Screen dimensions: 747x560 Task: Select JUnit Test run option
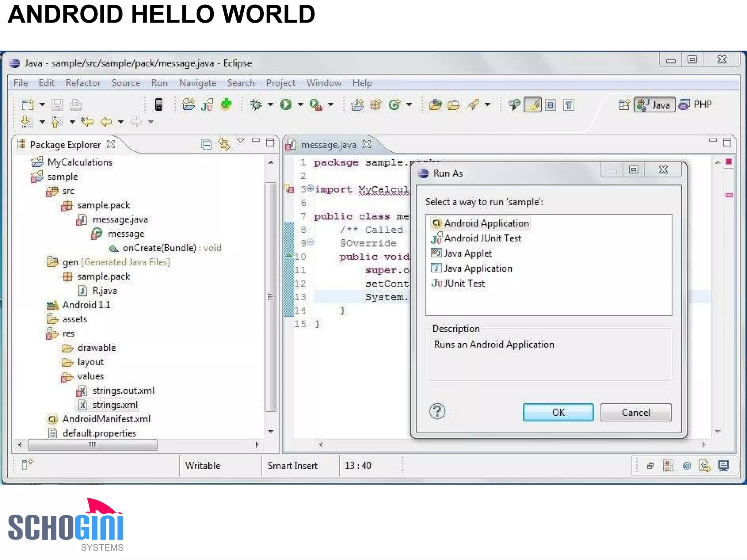pos(458,283)
